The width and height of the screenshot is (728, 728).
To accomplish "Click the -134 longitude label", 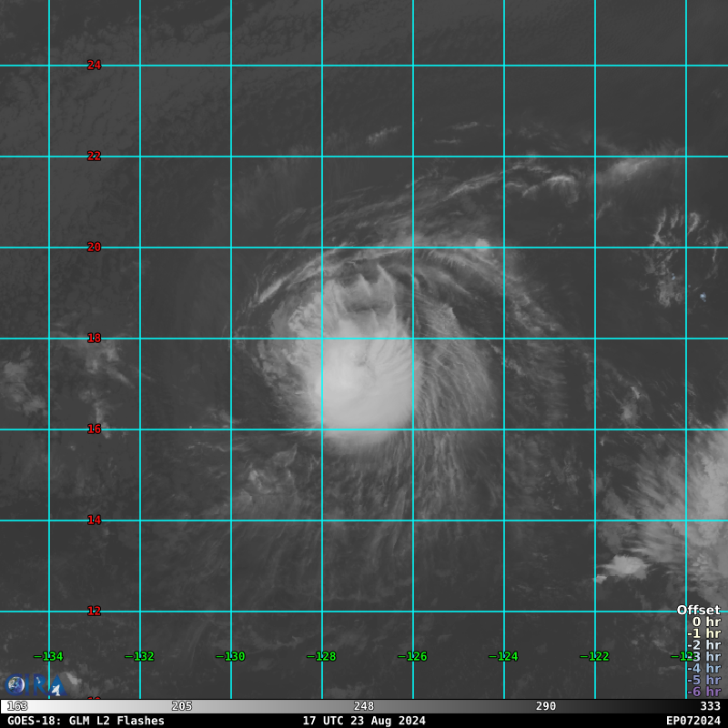I will (49, 656).
